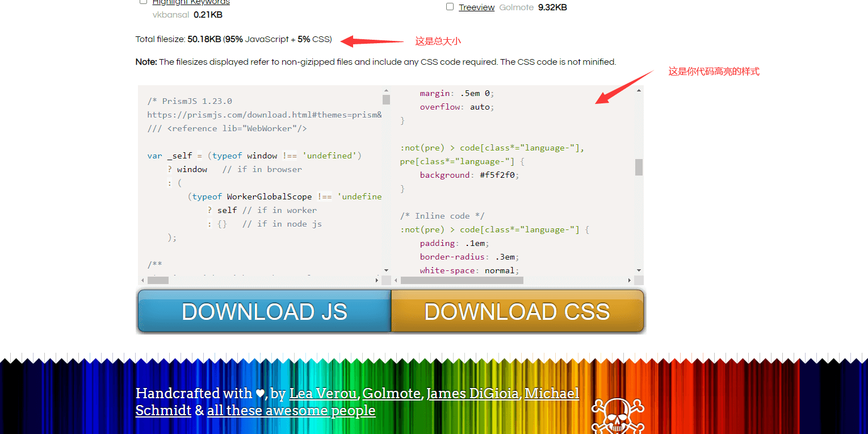Image resolution: width=868 pixels, height=434 pixels.
Task: Open Lea Verou footer link
Action: [x=324, y=393]
